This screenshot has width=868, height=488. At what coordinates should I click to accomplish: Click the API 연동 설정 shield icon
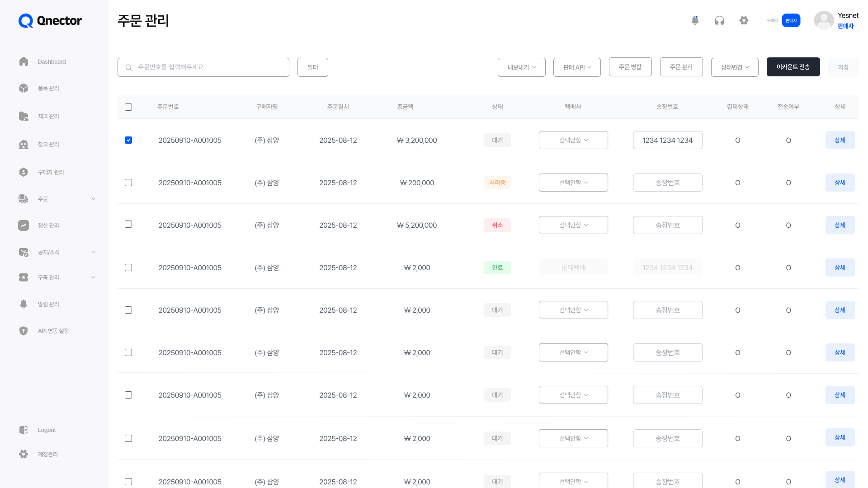pyautogui.click(x=24, y=331)
